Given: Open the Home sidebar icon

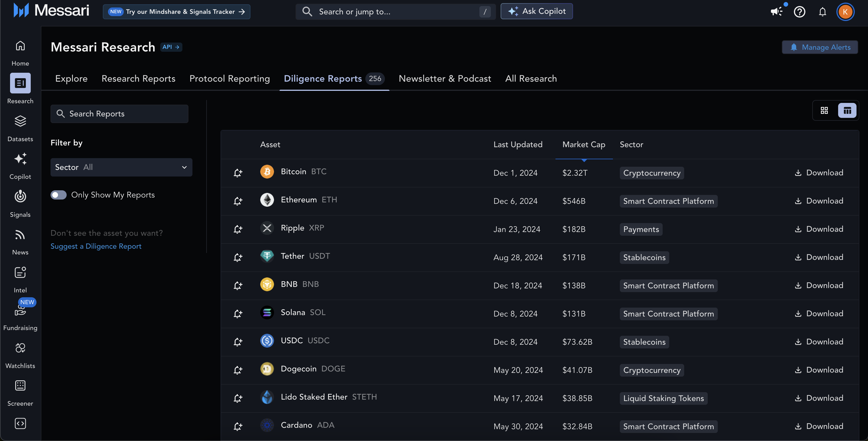Looking at the screenshot, I should point(20,46).
